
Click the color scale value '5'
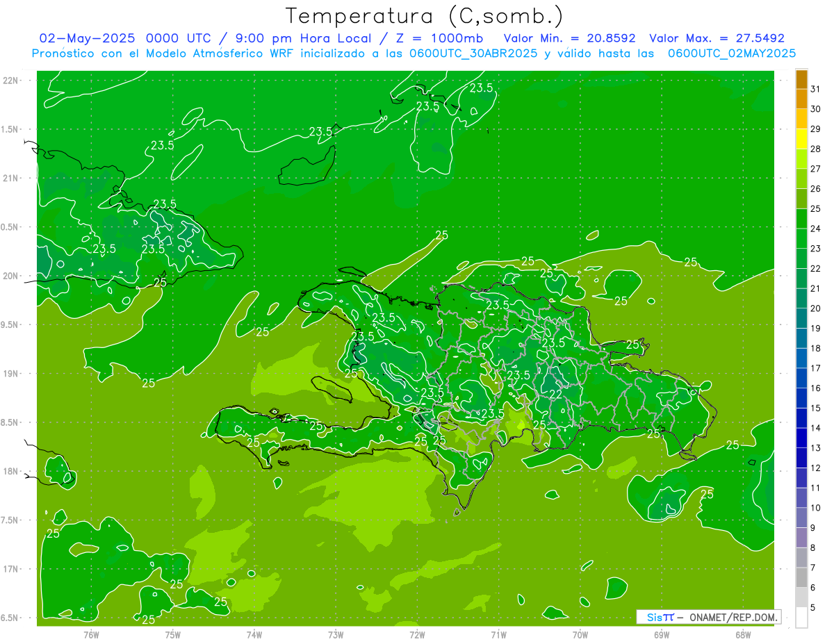813,607
